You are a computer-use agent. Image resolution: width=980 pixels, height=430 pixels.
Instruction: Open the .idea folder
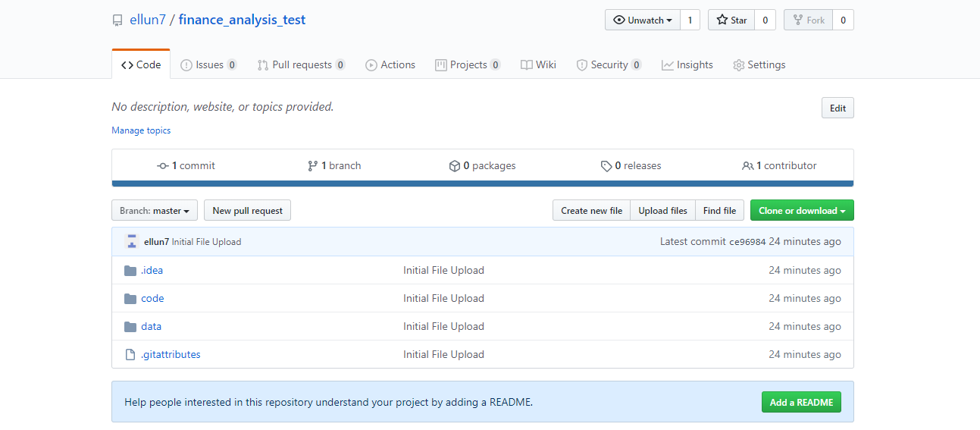pyautogui.click(x=152, y=271)
